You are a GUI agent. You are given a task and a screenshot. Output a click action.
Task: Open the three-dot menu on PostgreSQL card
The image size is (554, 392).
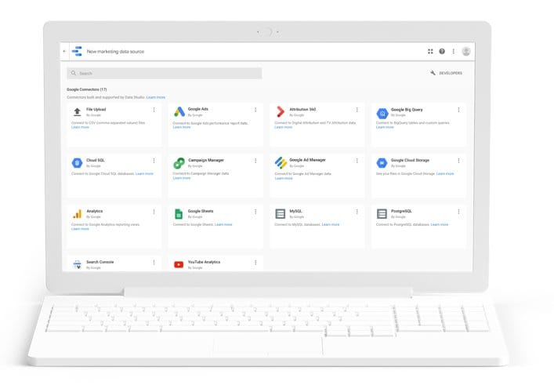458,212
